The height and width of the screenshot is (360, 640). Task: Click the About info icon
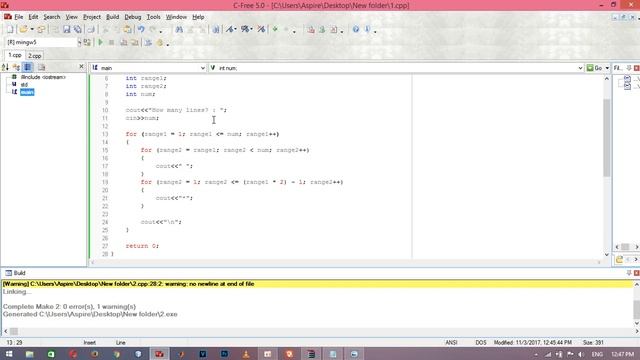click(x=367, y=29)
